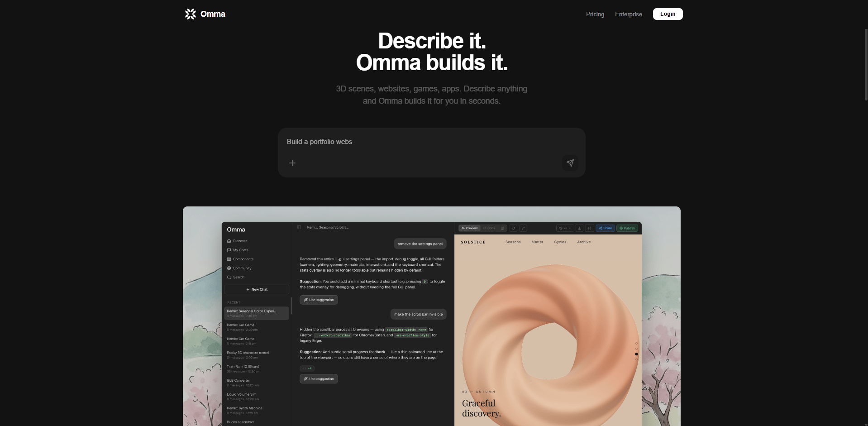The image size is (868, 426).
Task: Click the download icon in the preview toolbar
Action: point(580,228)
